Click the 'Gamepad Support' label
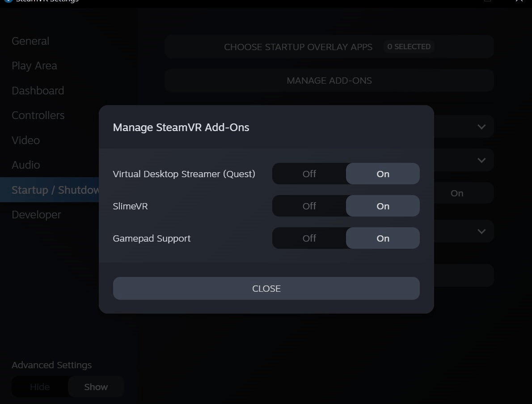 (152, 238)
